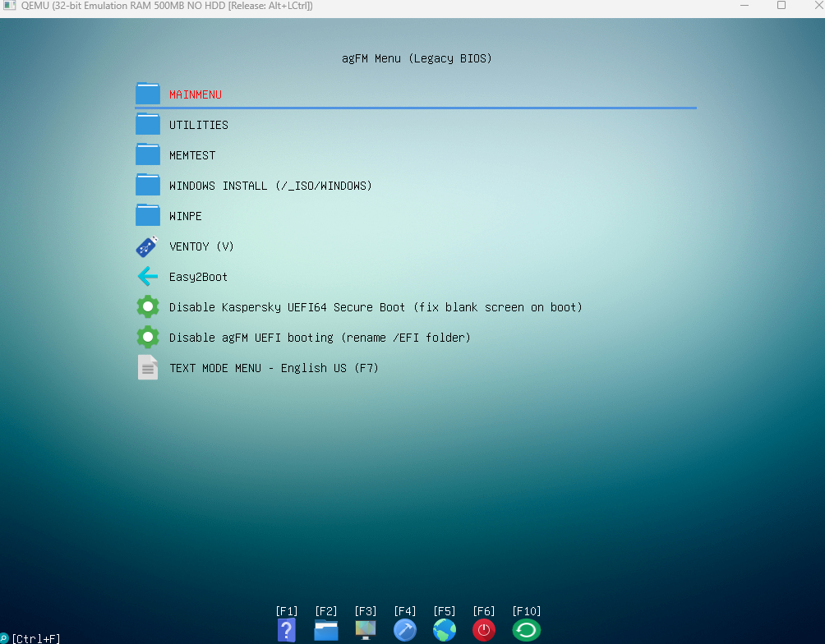The image size is (825, 644).
Task: Click the [F10] label text
Action: [527, 611]
